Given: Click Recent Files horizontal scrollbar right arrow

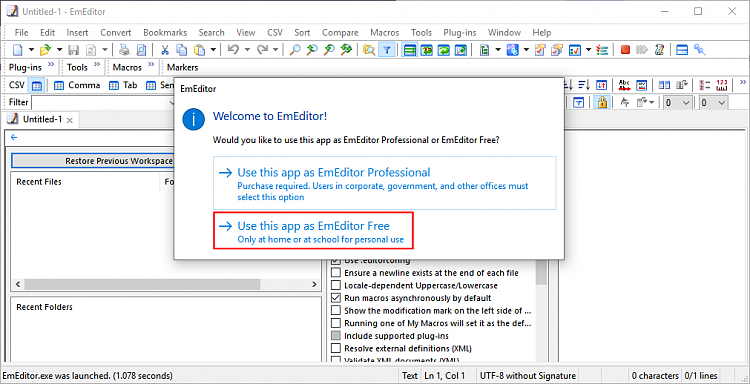Looking at the screenshot, I should (x=314, y=285).
